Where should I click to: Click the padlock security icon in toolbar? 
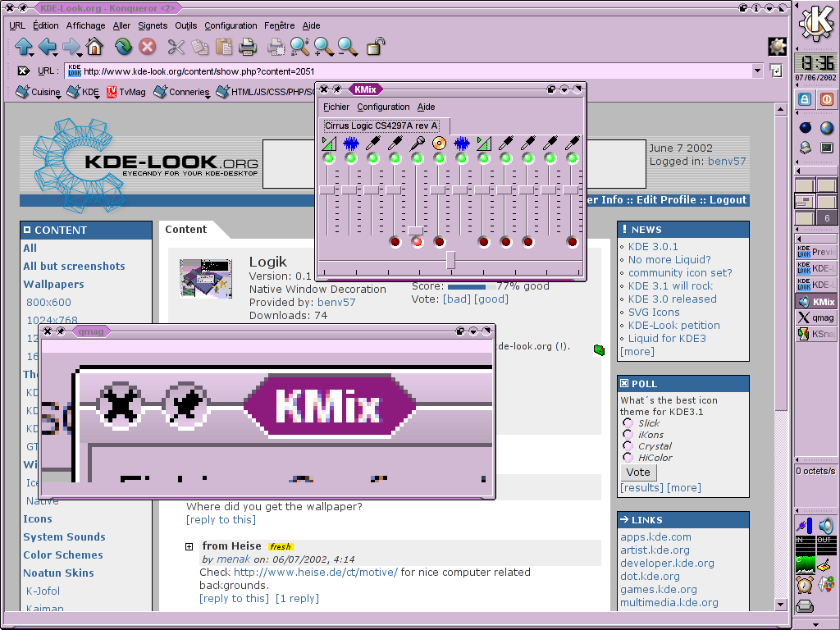coord(375,47)
